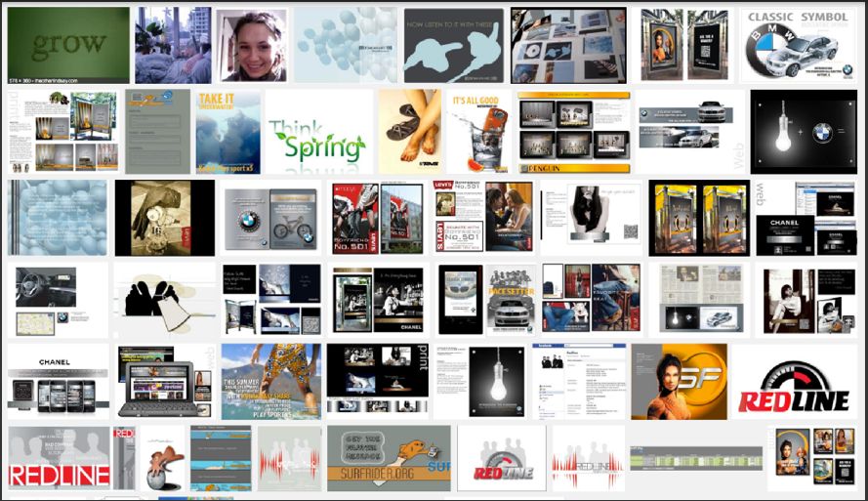The width and height of the screenshot is (868, 501).
Task: Open the SF posters collage thumbnail
Action: 812,458
